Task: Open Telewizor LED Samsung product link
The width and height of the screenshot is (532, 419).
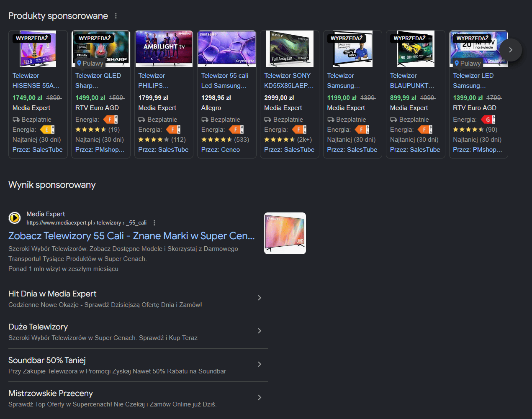Action: click(x=473, y=81)
